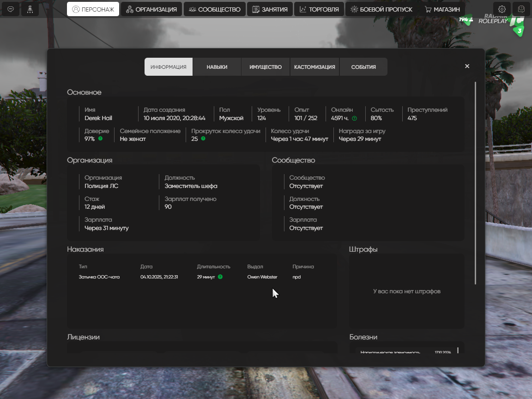
Task: Switch to the Навыки tab
Action: [x=217, y=67]
